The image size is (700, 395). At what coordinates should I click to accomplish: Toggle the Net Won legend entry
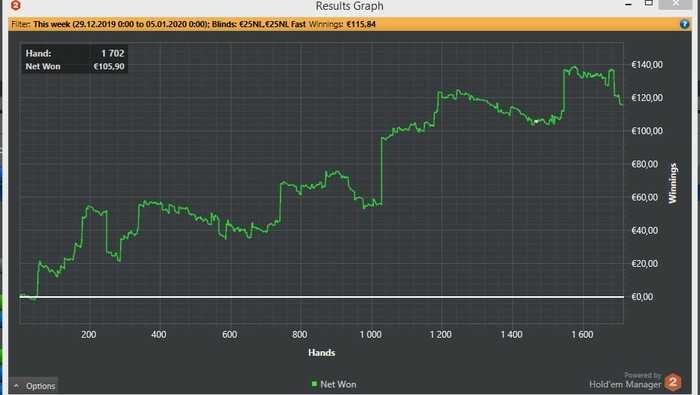[x=334, y=384]
